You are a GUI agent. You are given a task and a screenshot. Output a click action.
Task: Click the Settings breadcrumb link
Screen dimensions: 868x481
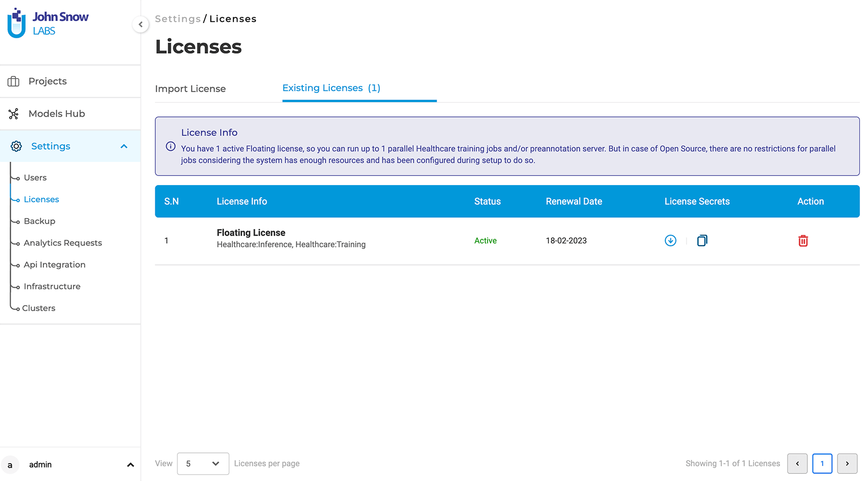[x=178, y=19]
